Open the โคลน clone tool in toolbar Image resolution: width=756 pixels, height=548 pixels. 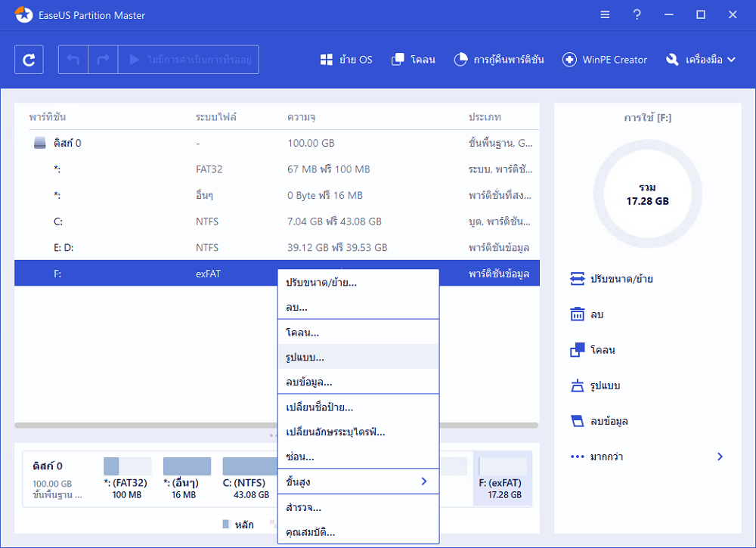click(414, 60)
